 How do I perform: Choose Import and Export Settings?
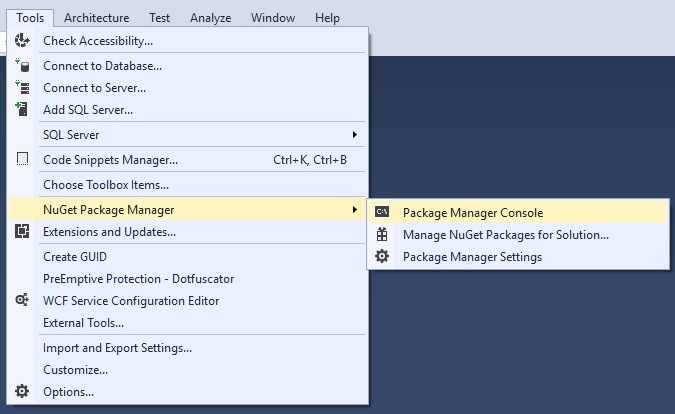pyautogui.click(x=117, y=348)
